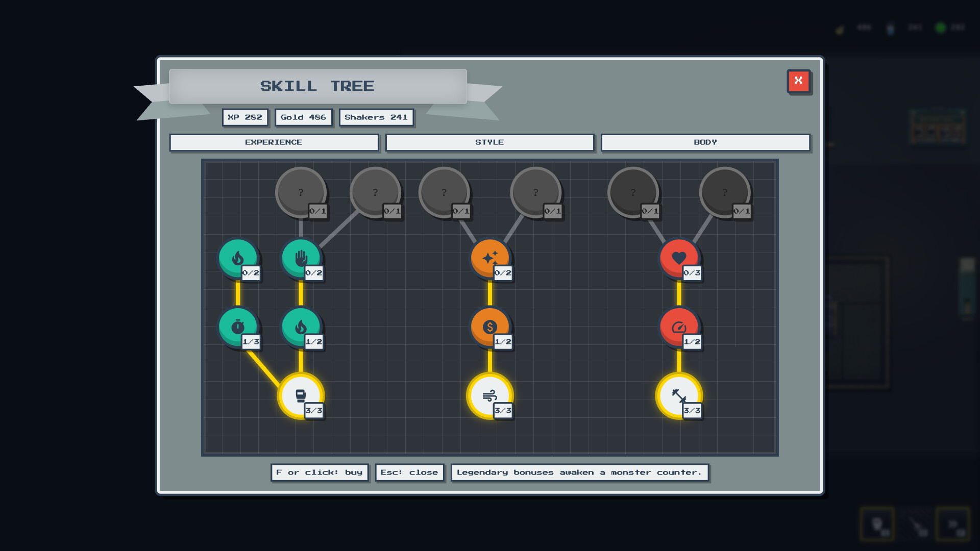Viewport: 980px width, 551px height.
Task: Click the Legendary bonuses hint text
Action: [580, 472]
